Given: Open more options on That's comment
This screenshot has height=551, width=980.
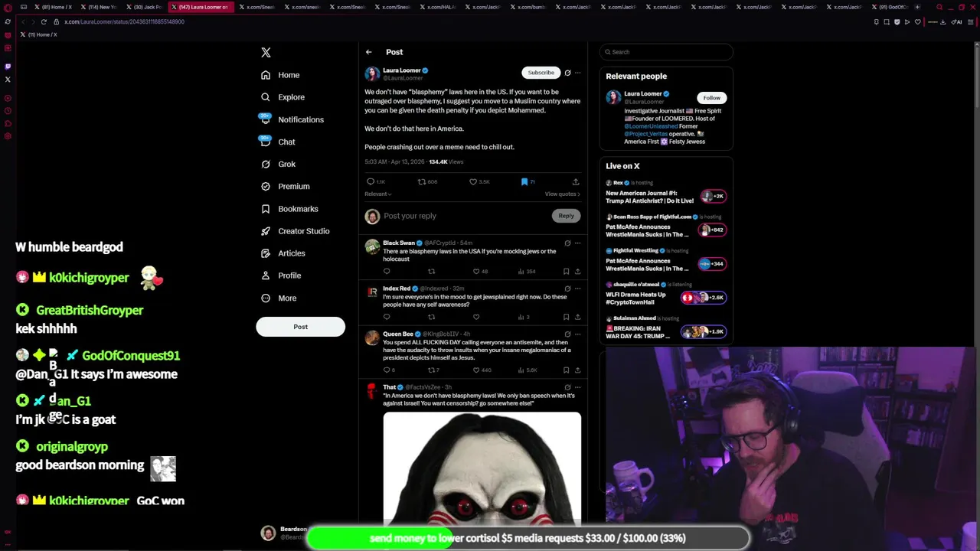Looking at the screenshot, I should click(577, 387).
